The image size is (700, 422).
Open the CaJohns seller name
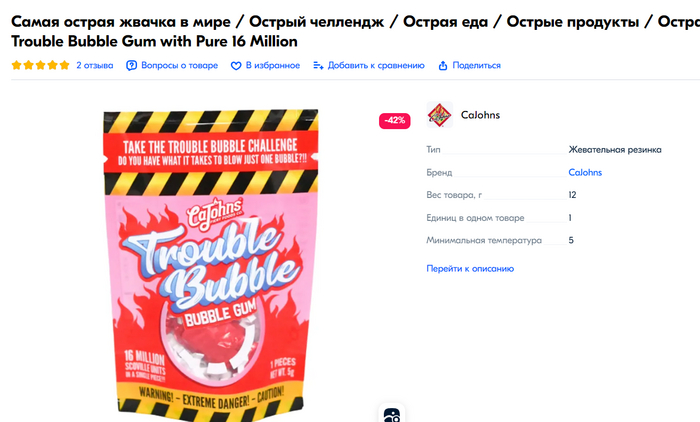[x=480, y=115]
